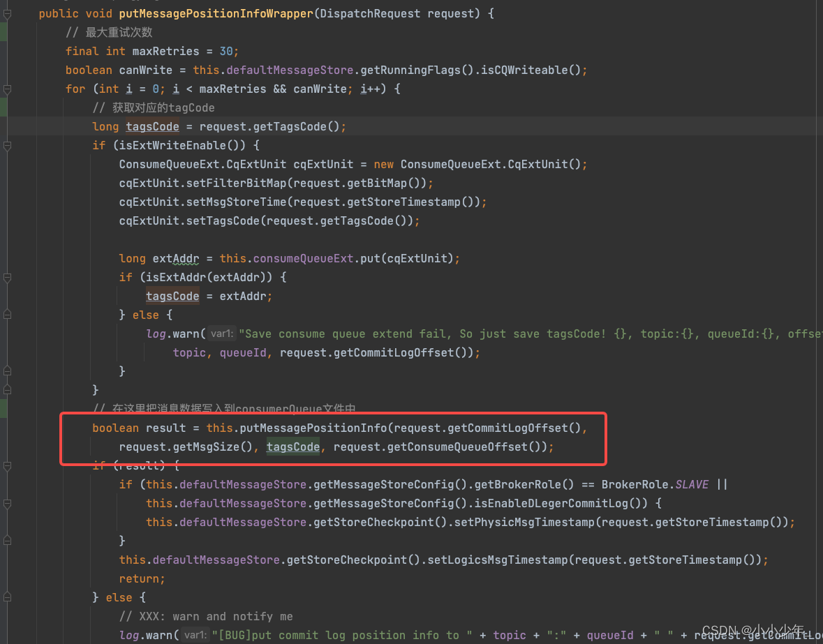
Task: Fold the putMessagePositionInfoWrapper method from the gutter
Action: (8, 14)
